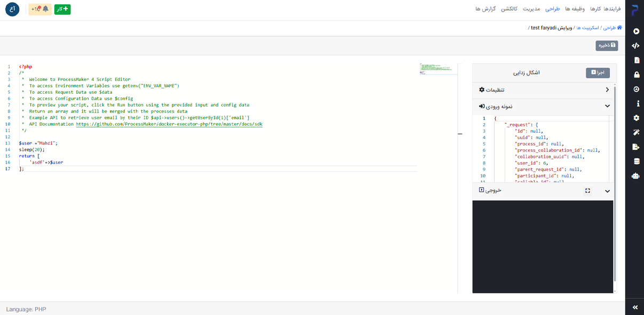
Task: Click the lock icon in the sidebar
Action: click(x=636, y=75)
